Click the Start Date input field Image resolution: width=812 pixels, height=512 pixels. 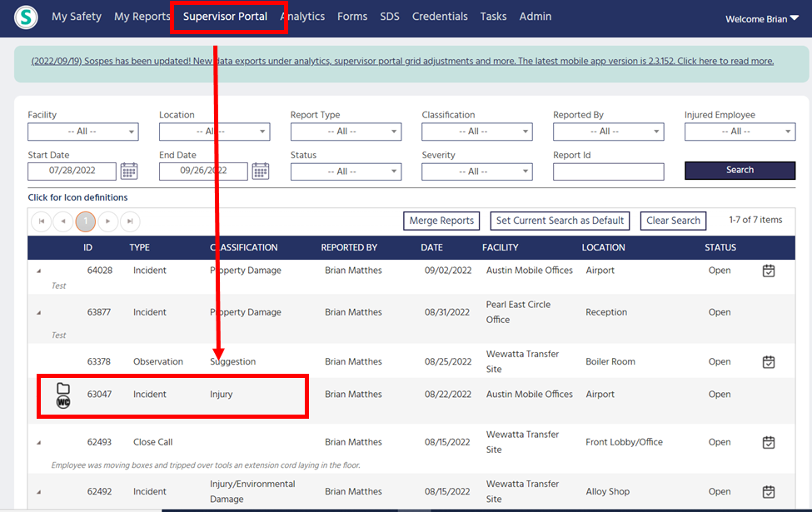point(72,171)
